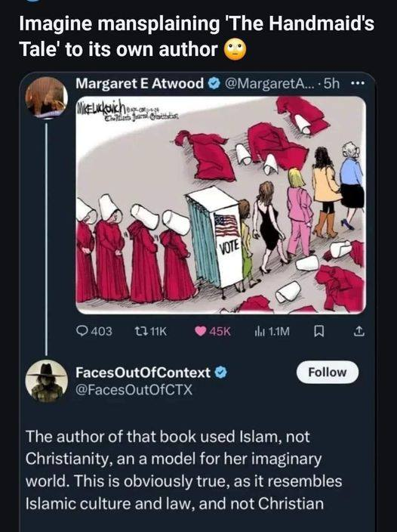Open Margaret E Atwood's profile name
Screen dimensions: 397x532
click(x=140, y=83)
